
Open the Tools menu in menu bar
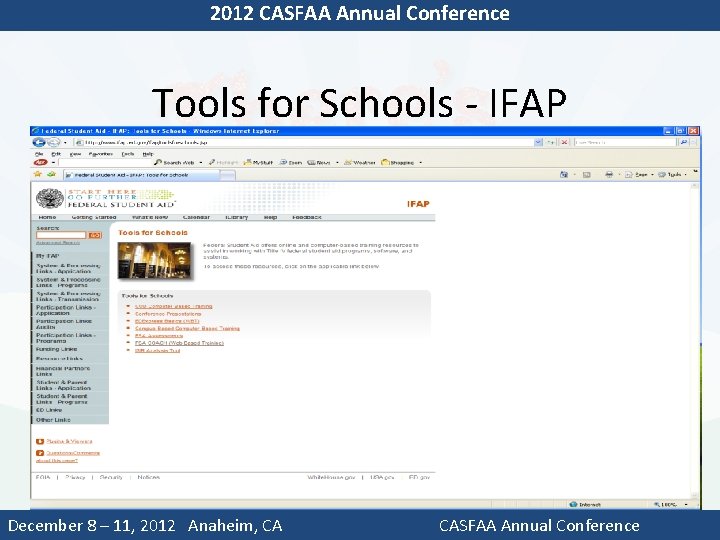128,154
